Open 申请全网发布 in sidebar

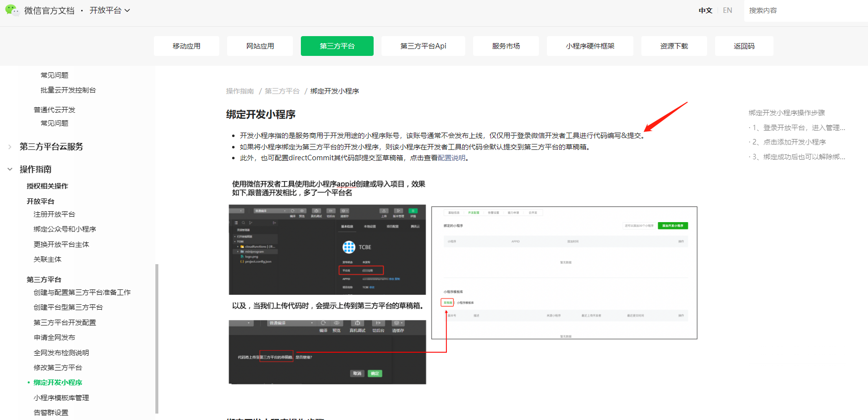(x=54, y=337)
